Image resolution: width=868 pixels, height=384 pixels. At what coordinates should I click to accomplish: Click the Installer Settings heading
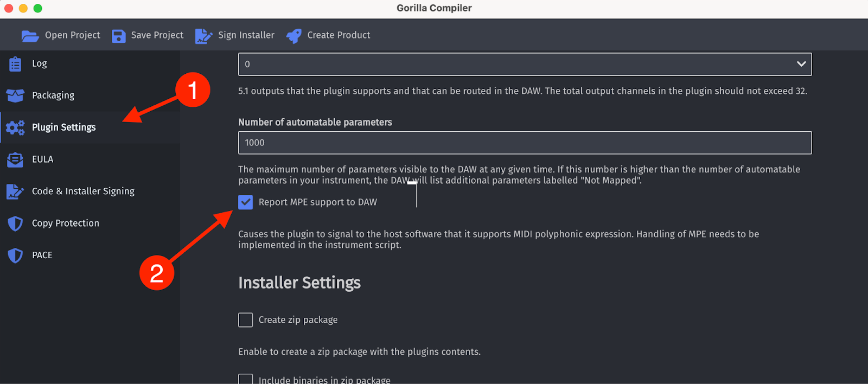click(299, 283)
